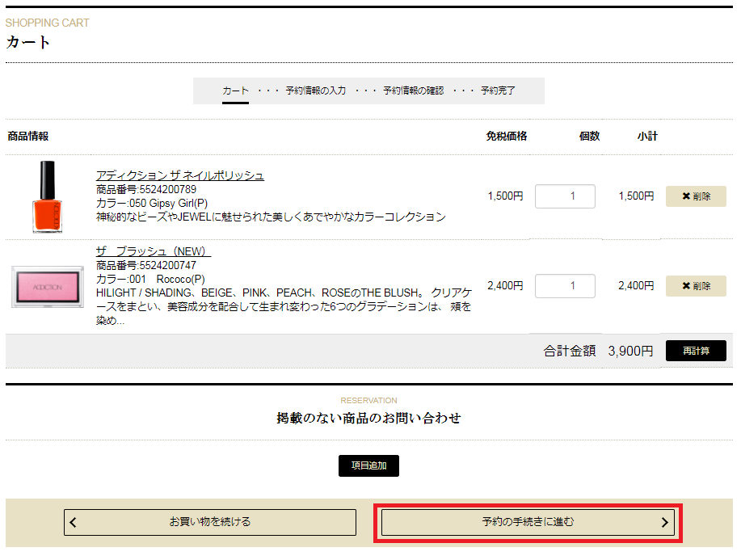Image resolution: width=741 pixels, height=560 pixels.
Task: Click the 合計金額 3,900円 total text
Action: [x=598, y=352]
